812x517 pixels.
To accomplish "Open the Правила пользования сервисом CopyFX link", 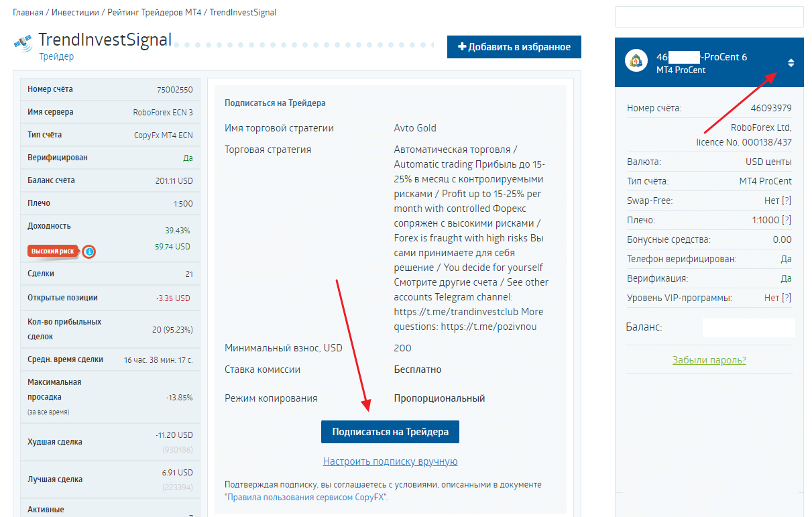I will [306, 498].
